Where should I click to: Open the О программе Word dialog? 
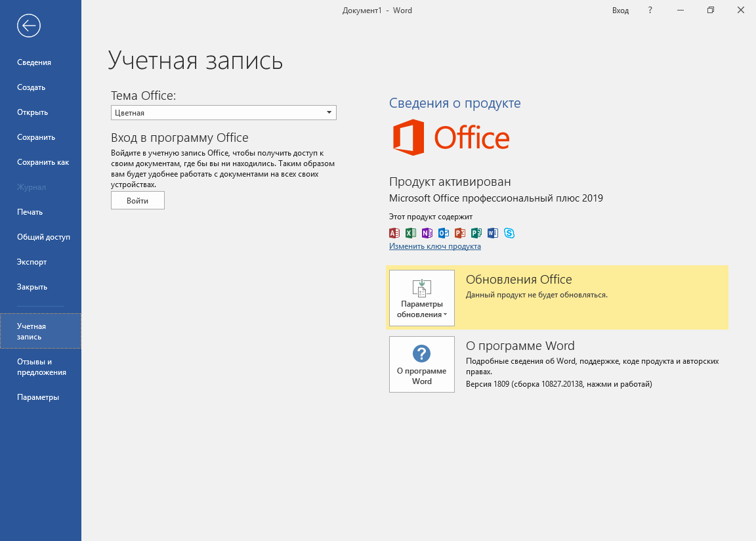421,364
